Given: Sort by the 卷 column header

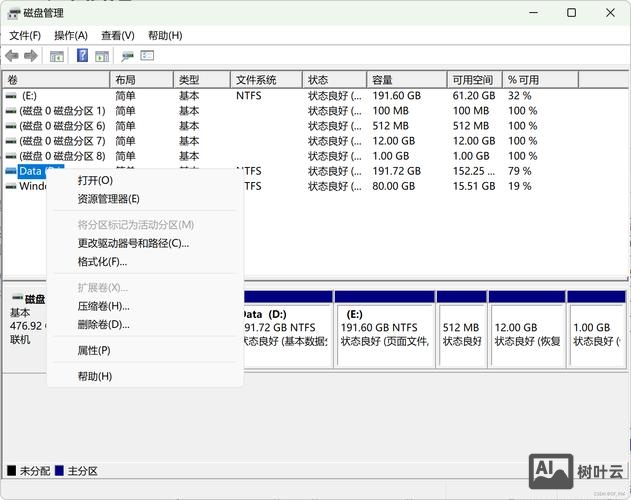Looking at the screenshot, I should pos(56,80).
